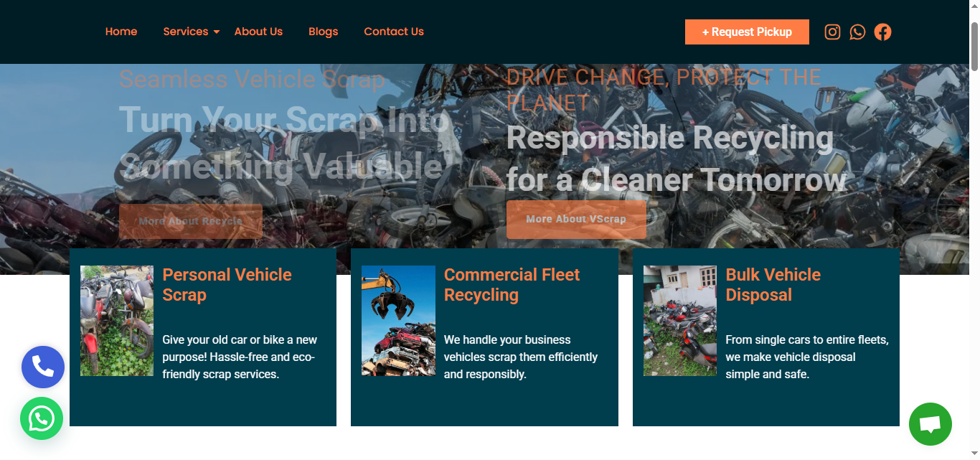Viewport: 980px width, 460px height.
Task: Navigate to the Blogs page
Action: [323, 32]
